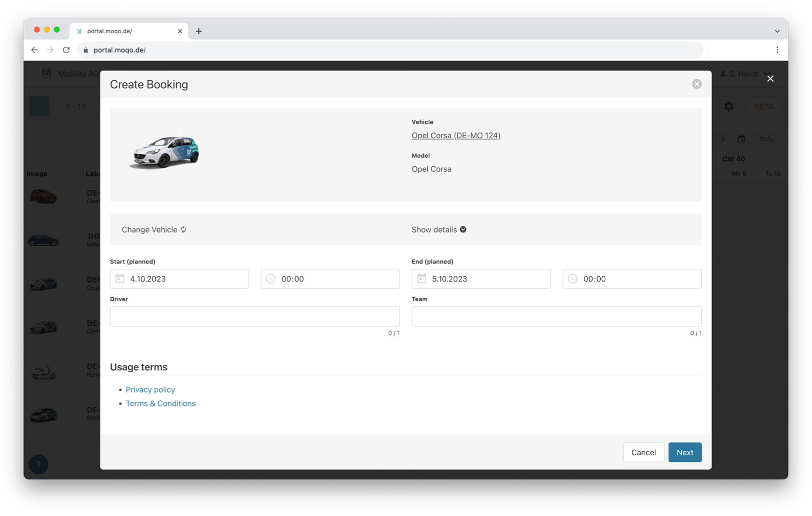The width and height of the screenshot is (812, 516).
Task: Click the background calendar date-picker icon
Action: click(x=741, y=139)
